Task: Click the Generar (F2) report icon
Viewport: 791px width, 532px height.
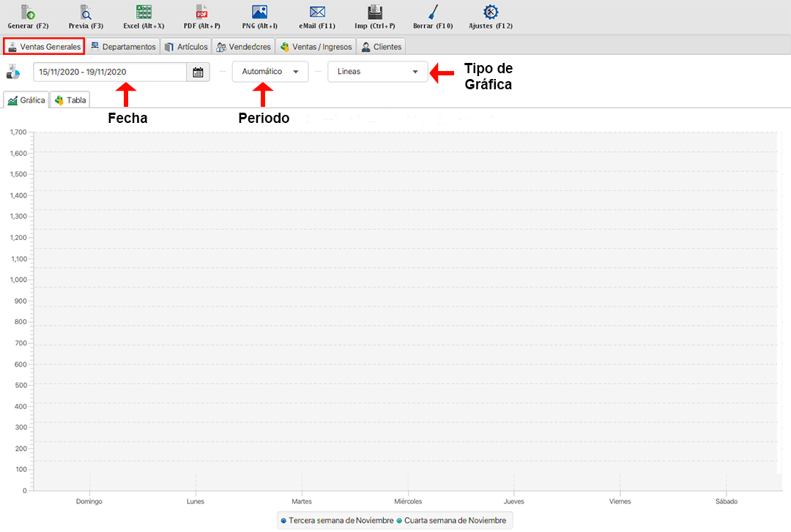Action: (28, 12)
